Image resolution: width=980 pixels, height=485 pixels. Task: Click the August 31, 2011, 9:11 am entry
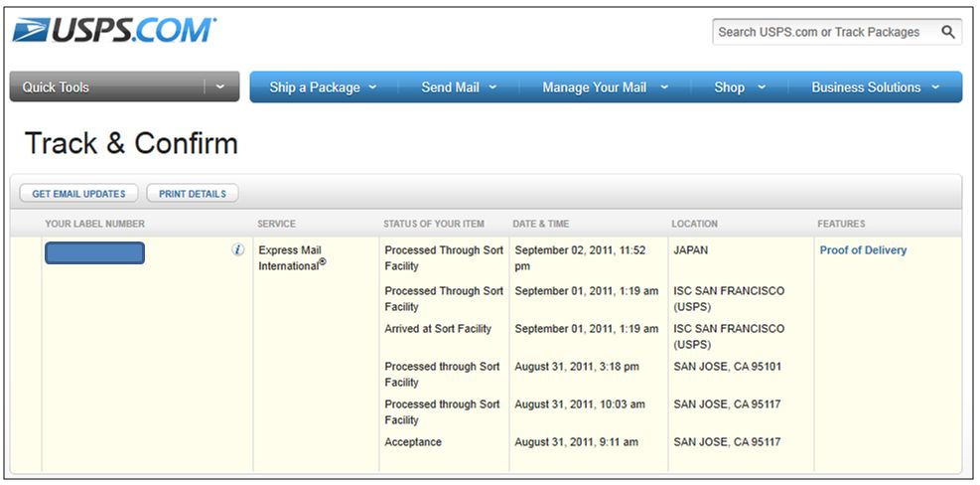[x=576, y=442]
